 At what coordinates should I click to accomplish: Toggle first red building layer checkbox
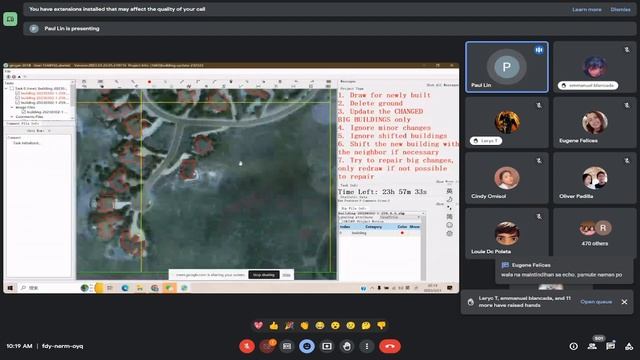click(18, 93)
